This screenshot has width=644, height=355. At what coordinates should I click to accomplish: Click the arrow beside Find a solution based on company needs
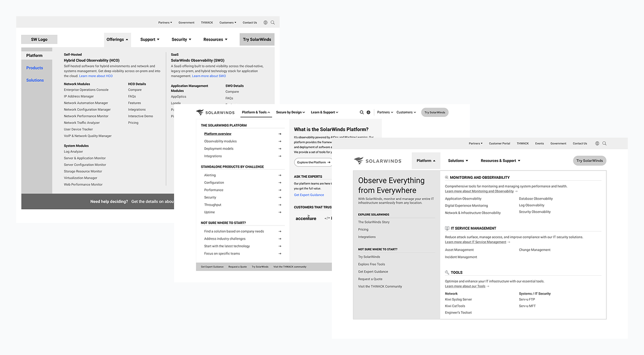pos(280,231)
